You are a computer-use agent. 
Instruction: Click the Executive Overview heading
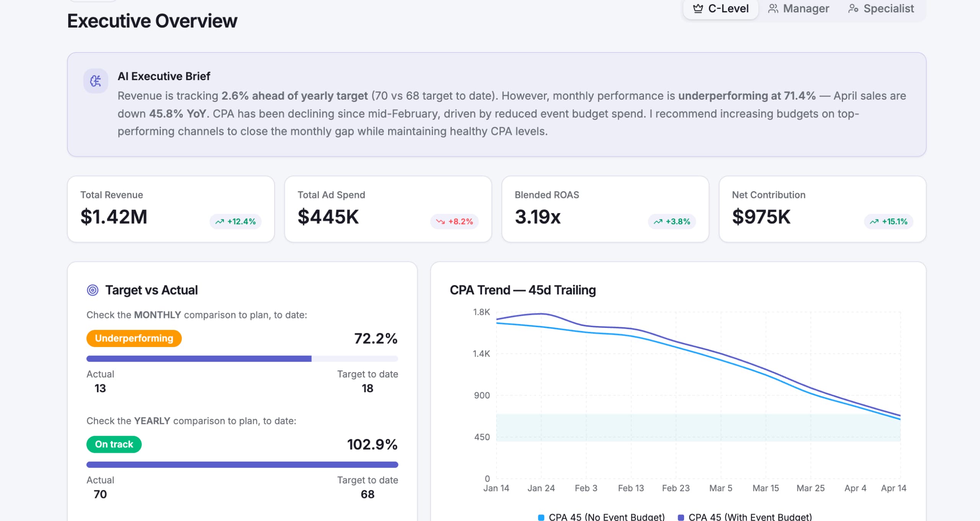(152, 21)
